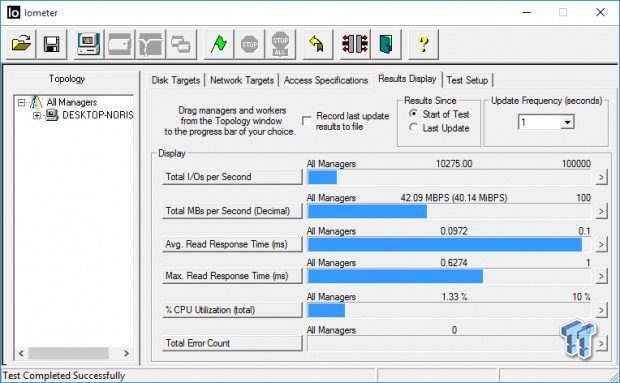Open Access Specifications tab
620x383 pixels.
click(x=326, y=80)
